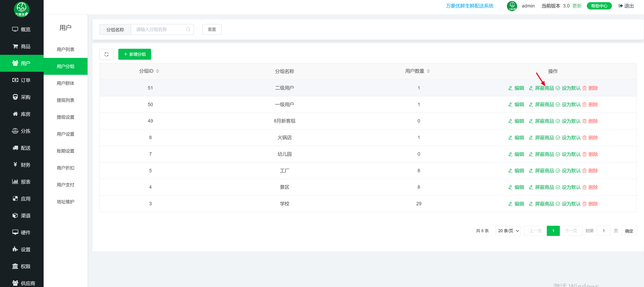The image size is (644, 287).
Task: Click the 万象优鲜 logo at top of sidebar
Action: [x=21, y=9]
